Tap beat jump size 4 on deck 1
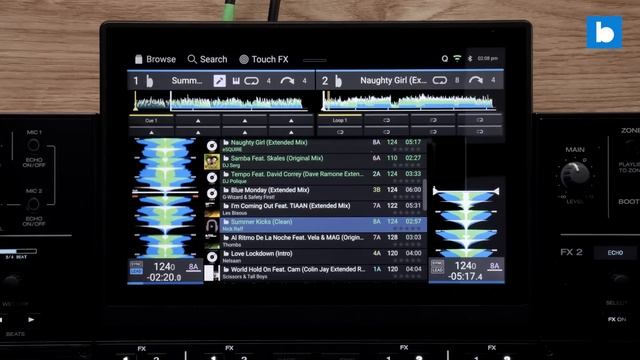Viewport: 640px width, 360px height. tap(304, 81)
